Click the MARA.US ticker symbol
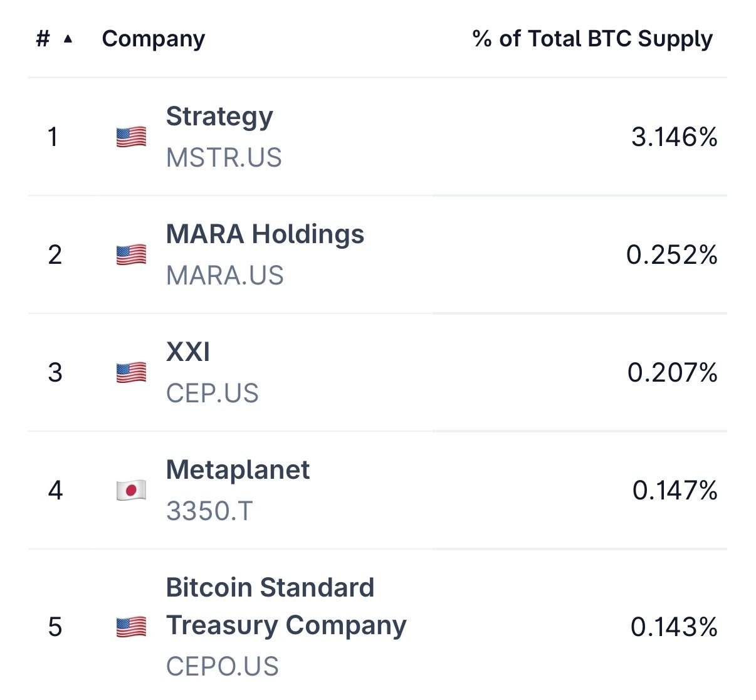The image size is (756, 700). 224,276
